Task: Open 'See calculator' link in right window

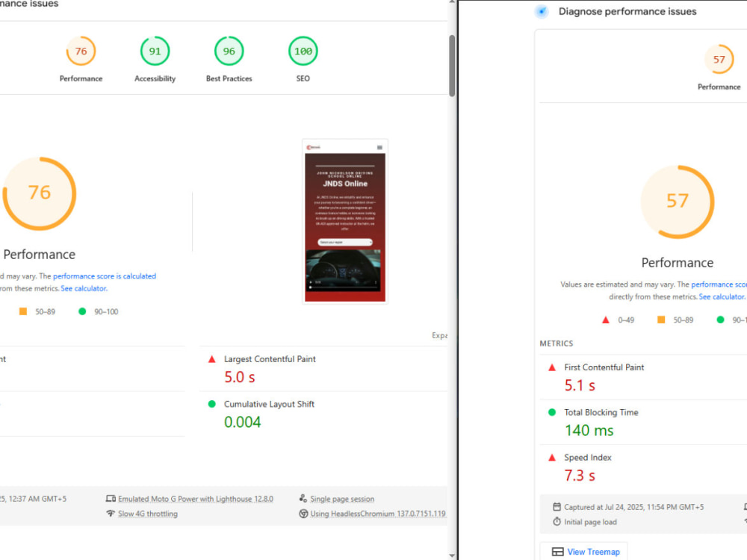Action: coord(722,296)
